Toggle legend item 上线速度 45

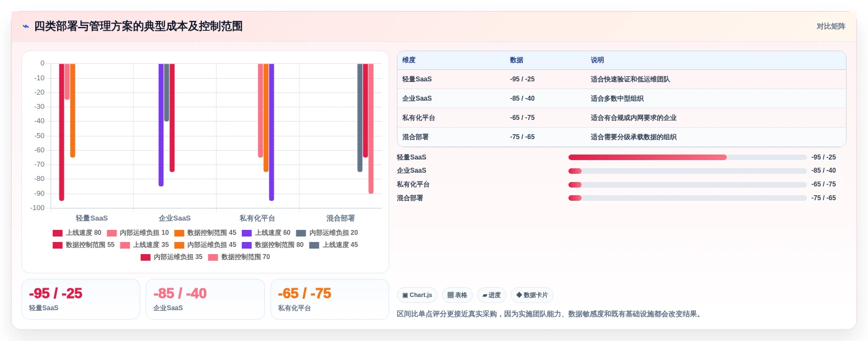[334, 245]
